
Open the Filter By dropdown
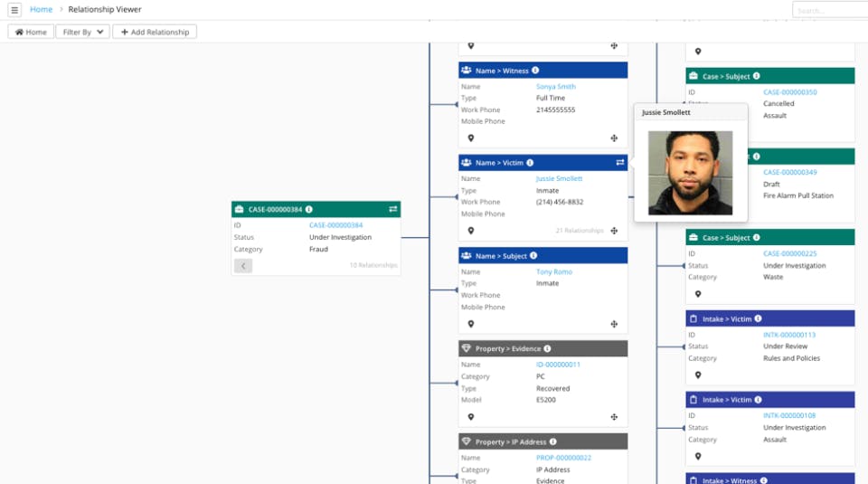pos(82,32)
